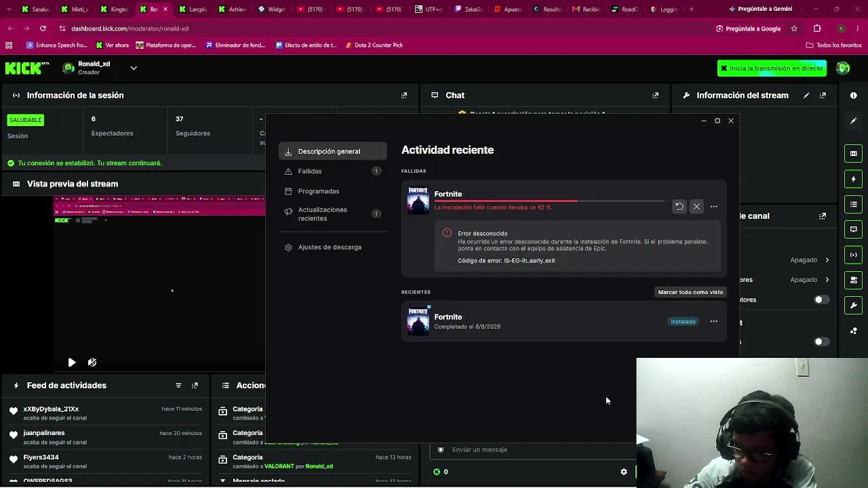Click the Fortnite install progress bar

pos(549,201)
